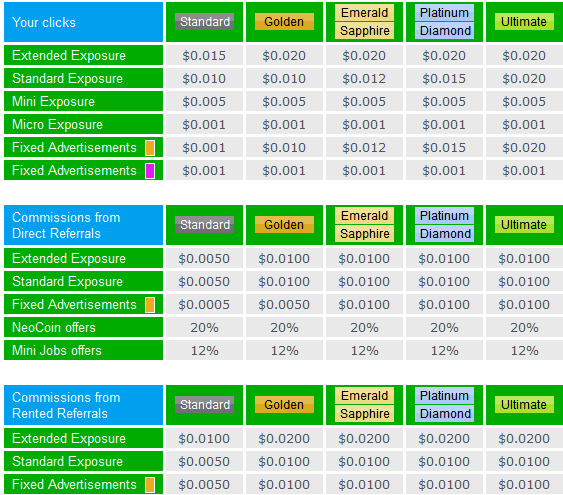563x495 pixels.
Task: Click 'Fixed Advertisements' label in Rented Referrals table
Action: (x=74, y=485)
